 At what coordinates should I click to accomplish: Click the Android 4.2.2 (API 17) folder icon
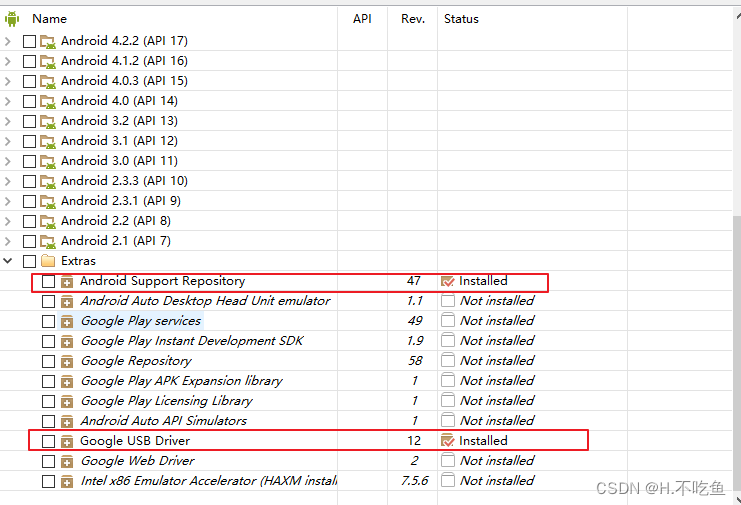click(48, 42)
